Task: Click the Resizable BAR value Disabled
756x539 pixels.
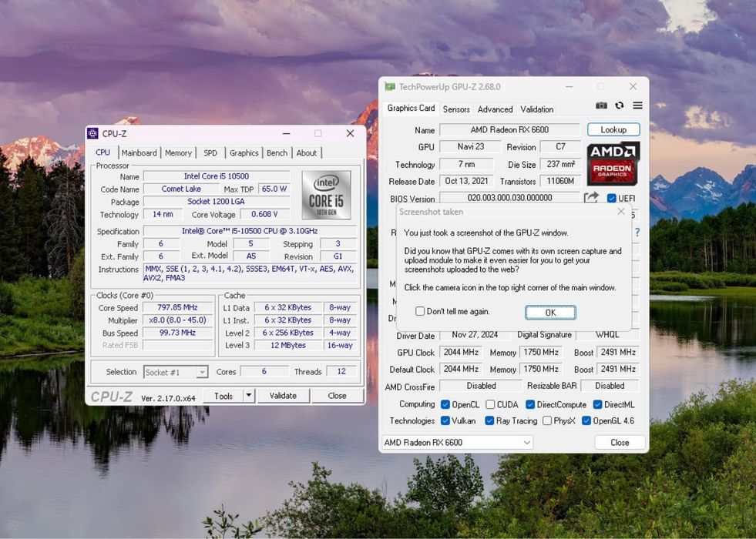Action: point(610,385)
